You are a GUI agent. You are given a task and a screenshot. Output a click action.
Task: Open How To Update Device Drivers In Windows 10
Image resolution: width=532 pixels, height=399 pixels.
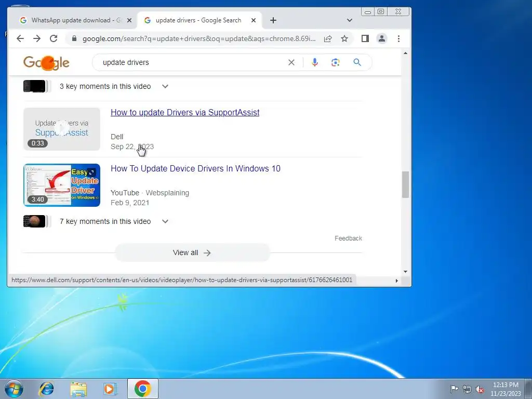pyautogui.click(x=195, y=169)
